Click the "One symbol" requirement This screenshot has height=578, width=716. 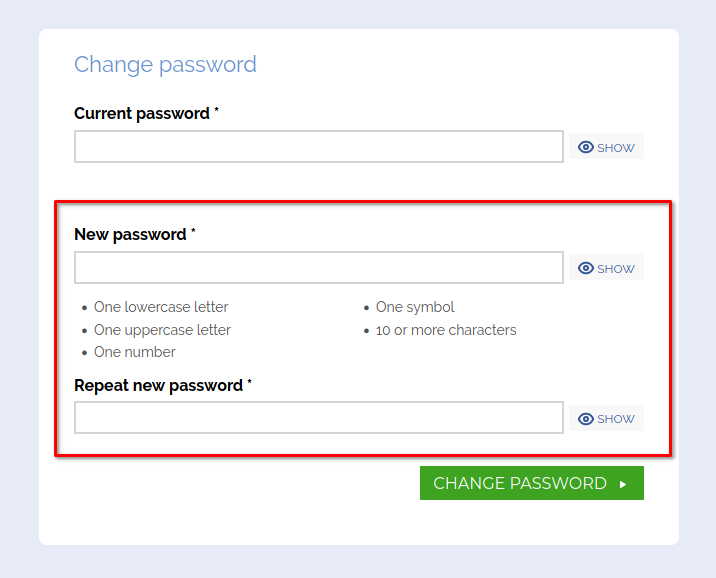pyautogui.click(x=415, y=307)
